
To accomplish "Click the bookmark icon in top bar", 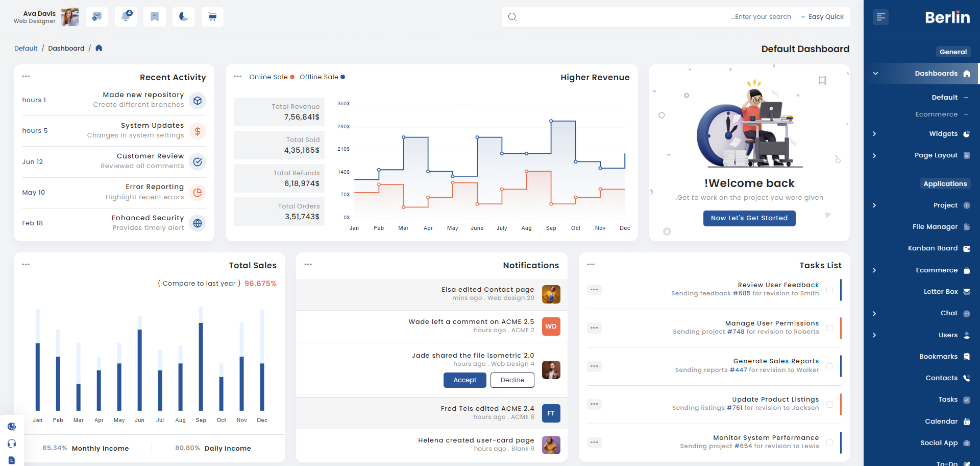I will click(154, 17).
